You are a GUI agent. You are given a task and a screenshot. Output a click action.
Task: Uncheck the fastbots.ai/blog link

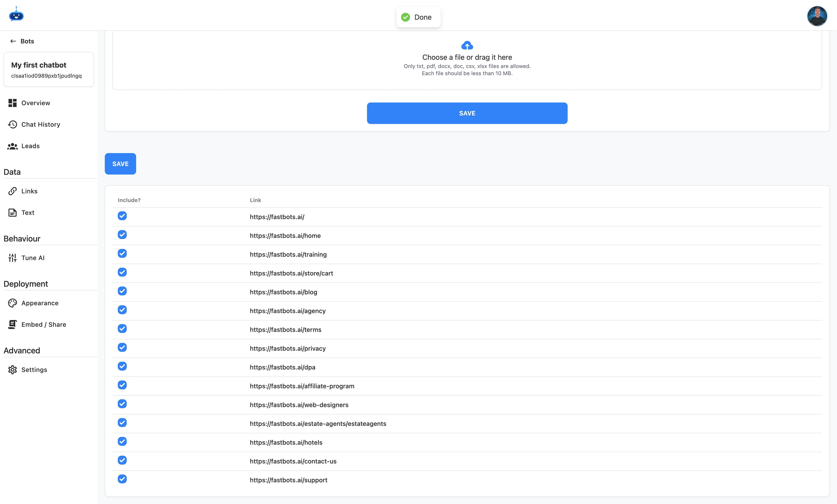pyautogui.click(x=122, y=291)
